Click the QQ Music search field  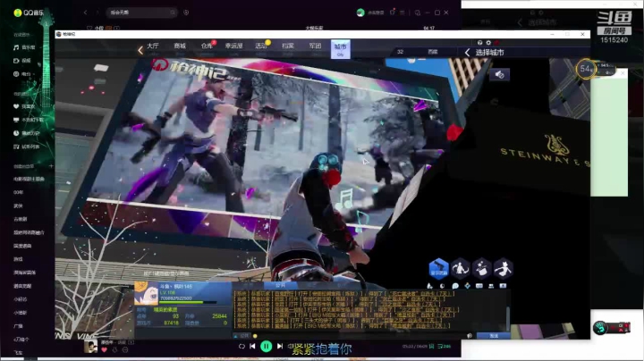click(x=141, y=13)
